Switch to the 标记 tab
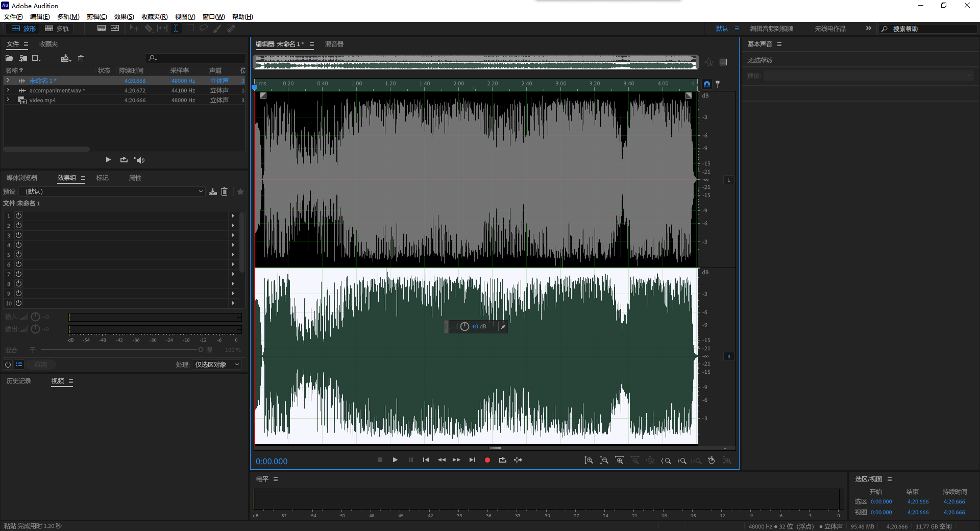The image size is (980, 531). tap(103, 178)
